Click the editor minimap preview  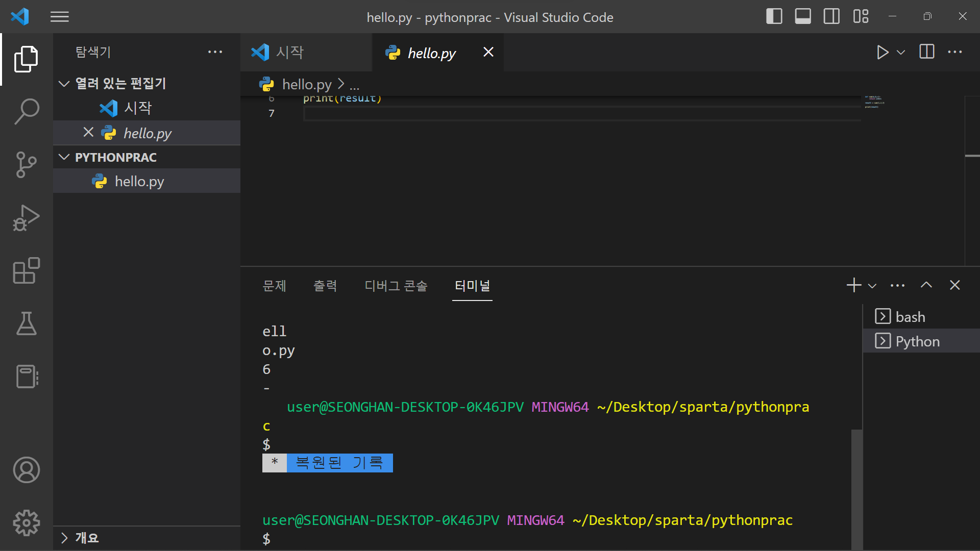874,102
